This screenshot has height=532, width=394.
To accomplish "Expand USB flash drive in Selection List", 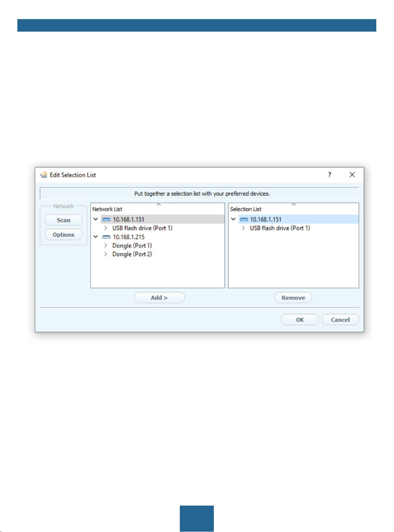I will point(243,228).
